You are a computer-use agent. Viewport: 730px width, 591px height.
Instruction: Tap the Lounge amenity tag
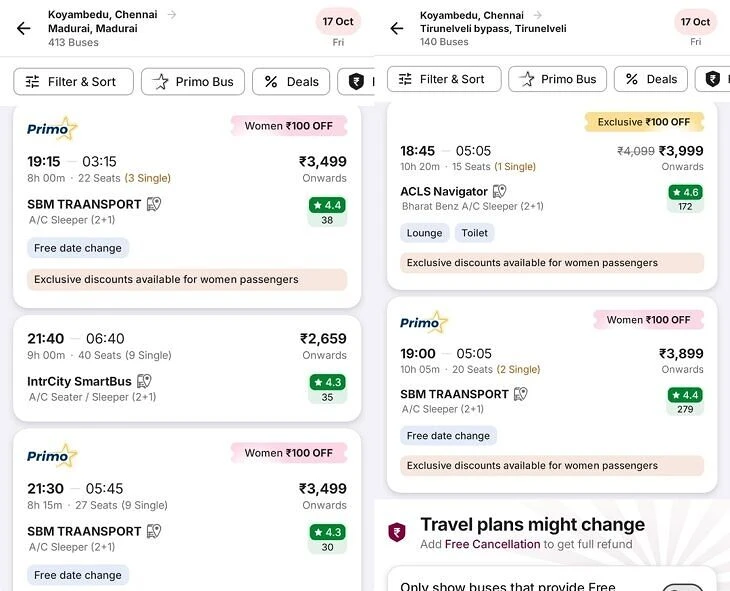(x=424, y=233)
